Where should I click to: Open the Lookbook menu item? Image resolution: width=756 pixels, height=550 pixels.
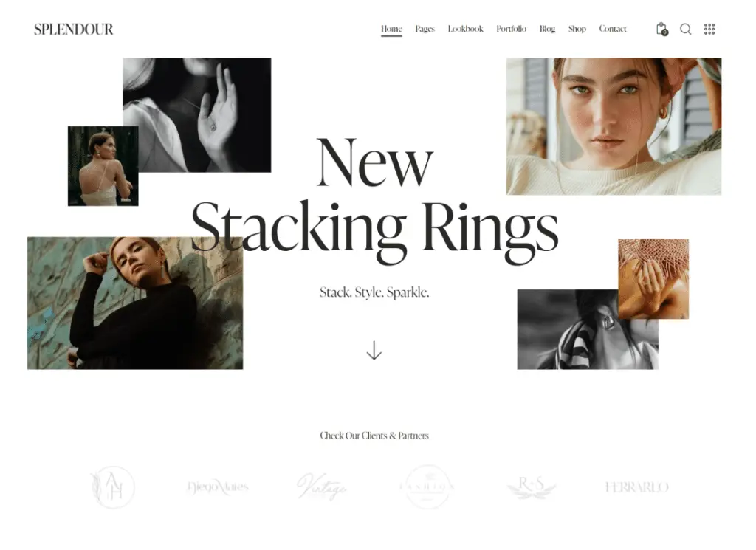(x=465, y=29)
